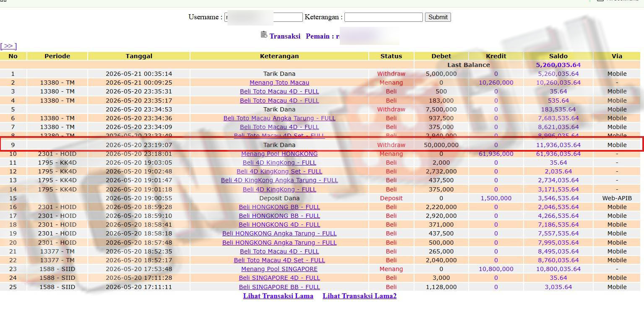This screenshot has width=644, height=310.
Task: Open Beli SINGAPORE BB - FULL link
Action: 279,287
